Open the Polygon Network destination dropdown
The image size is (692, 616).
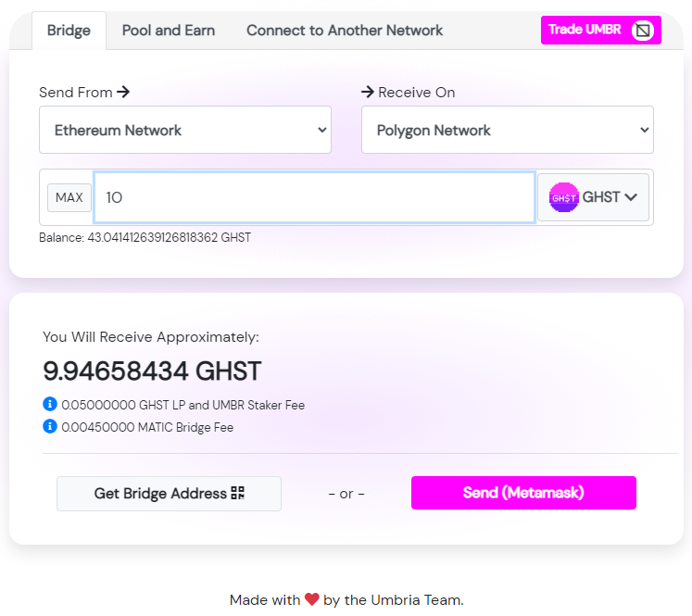[507, 130]
